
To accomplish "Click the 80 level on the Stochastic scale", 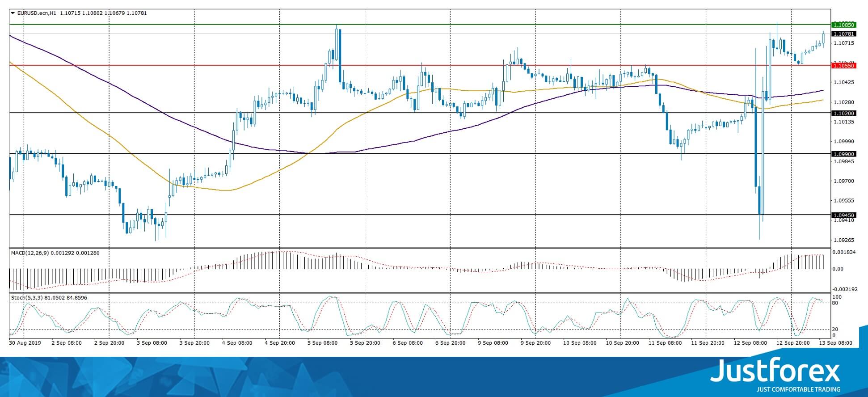I will 835,303.
